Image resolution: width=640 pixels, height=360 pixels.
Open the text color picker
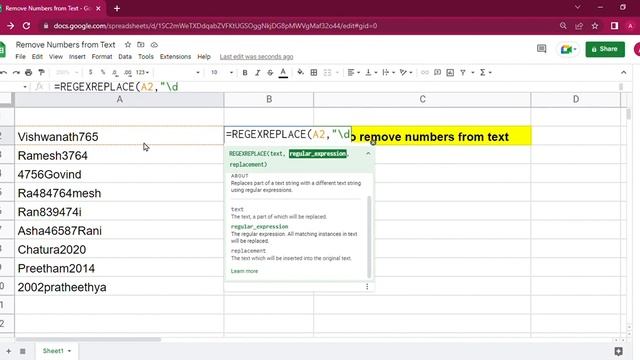283,73
